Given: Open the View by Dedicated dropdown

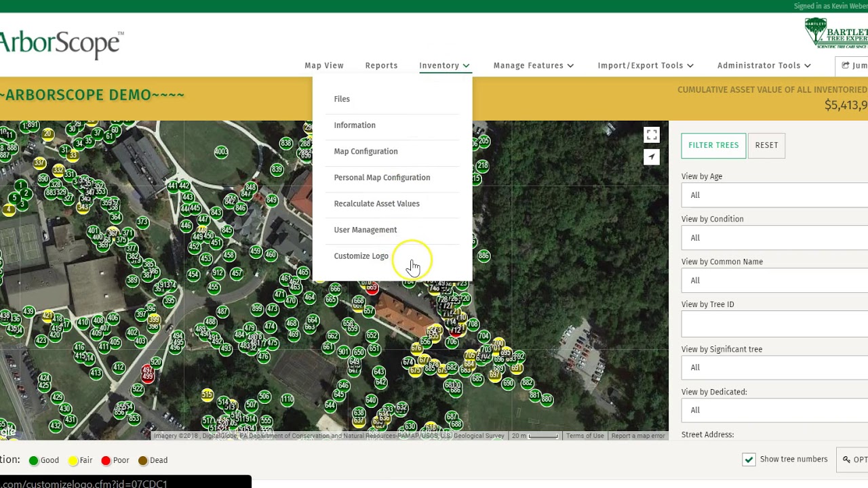Looking at the screenshot, I should [x=774, y=410].
